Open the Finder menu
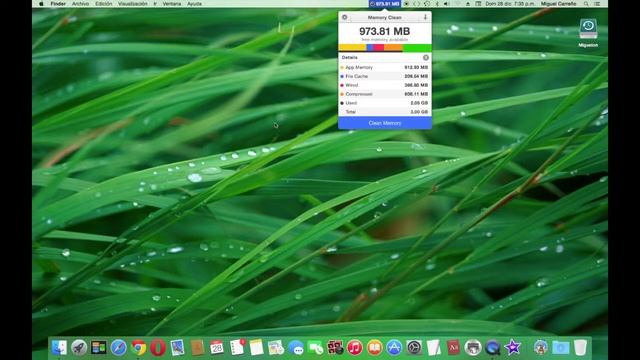The width and height of the screenshot is (640, 360). tap(58, 4)
